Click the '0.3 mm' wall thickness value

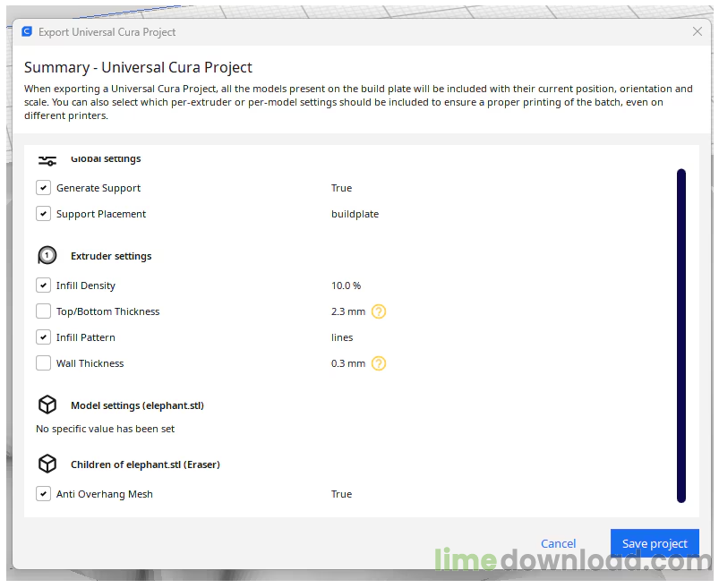pos(348,363)
